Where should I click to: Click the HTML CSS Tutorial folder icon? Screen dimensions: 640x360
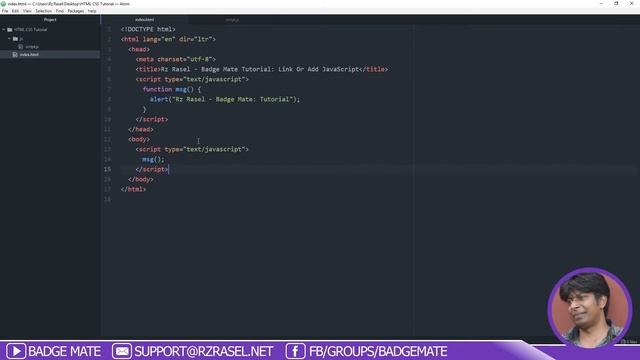point(10,30)
